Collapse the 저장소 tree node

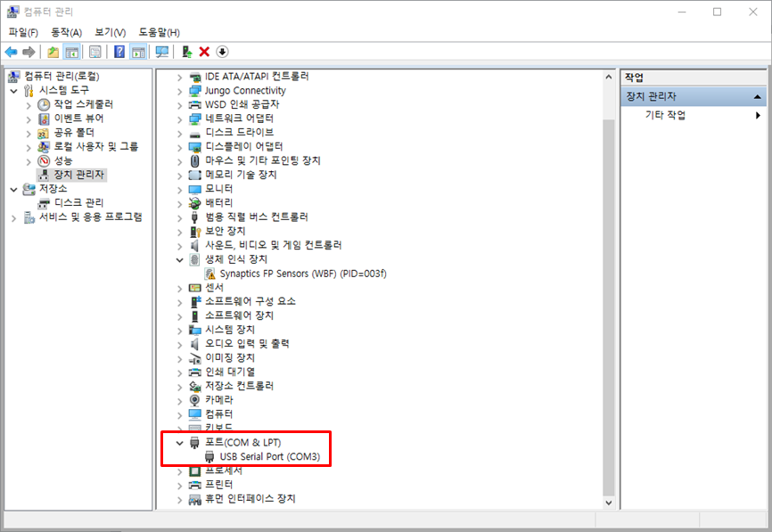(13, 189)
